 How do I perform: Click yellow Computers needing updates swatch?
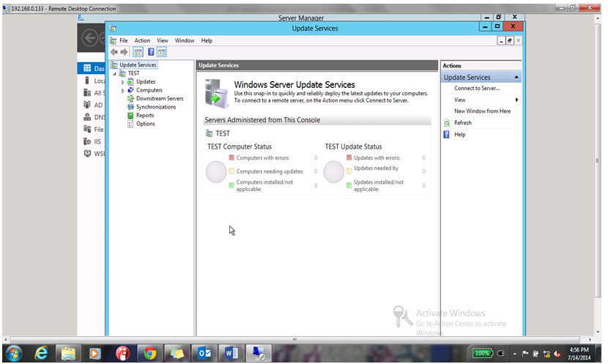(231, 171)
